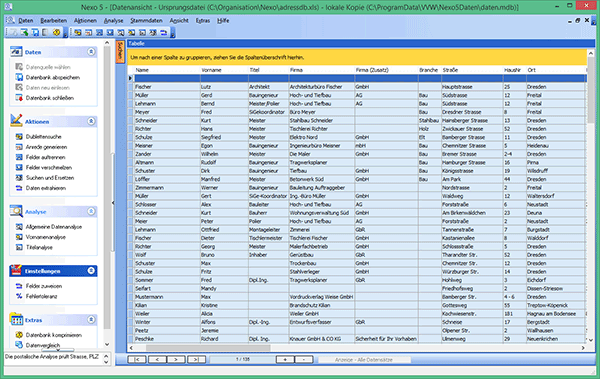Collapse the Einstellungen sidebar group
The image size is (600, 379).
point(91,271)
